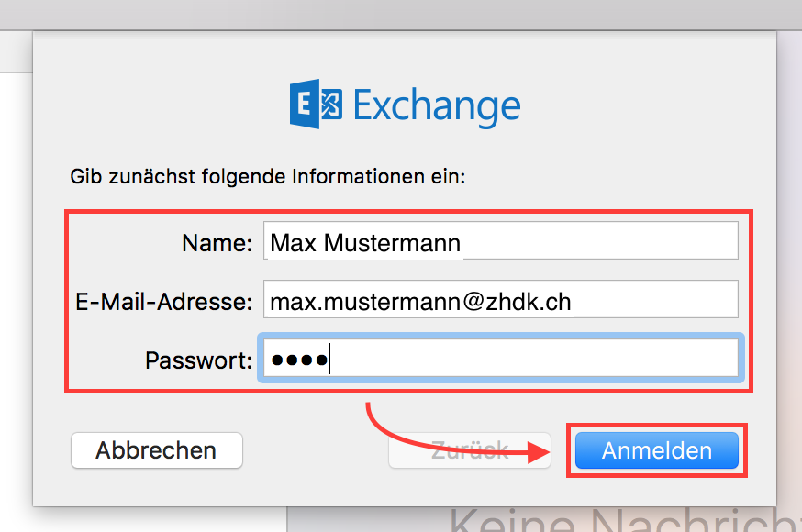Click into the Name input field

pos(500,241)
